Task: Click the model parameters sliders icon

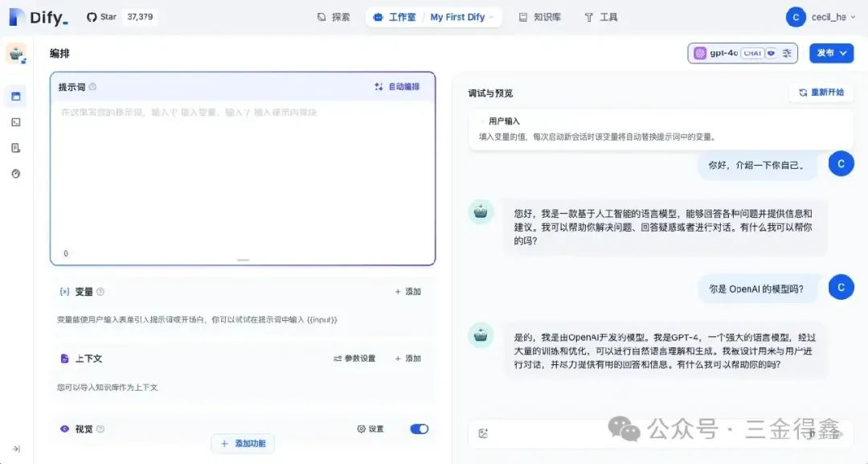Action: (x=787, y=53)
